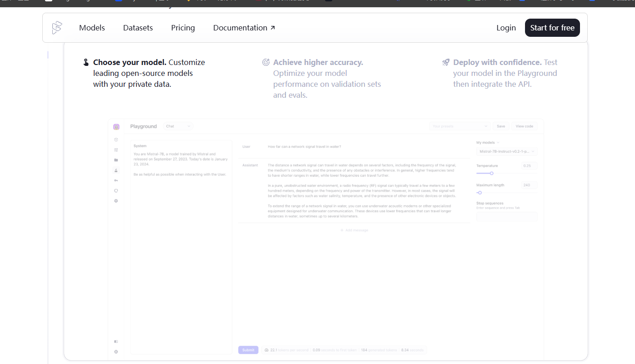Open the Models menu item
This screenshot has height=364, width=635.
92,28
